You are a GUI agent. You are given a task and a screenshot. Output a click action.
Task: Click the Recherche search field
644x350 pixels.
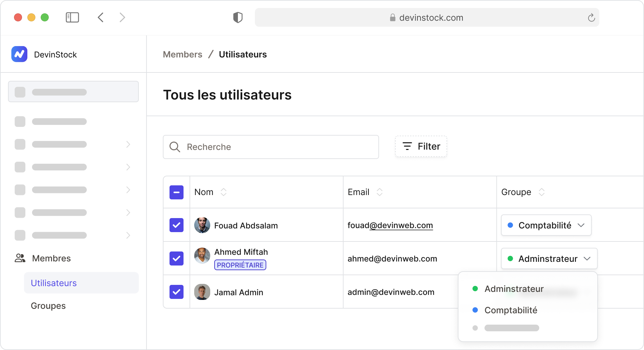(x=271, y=147)
